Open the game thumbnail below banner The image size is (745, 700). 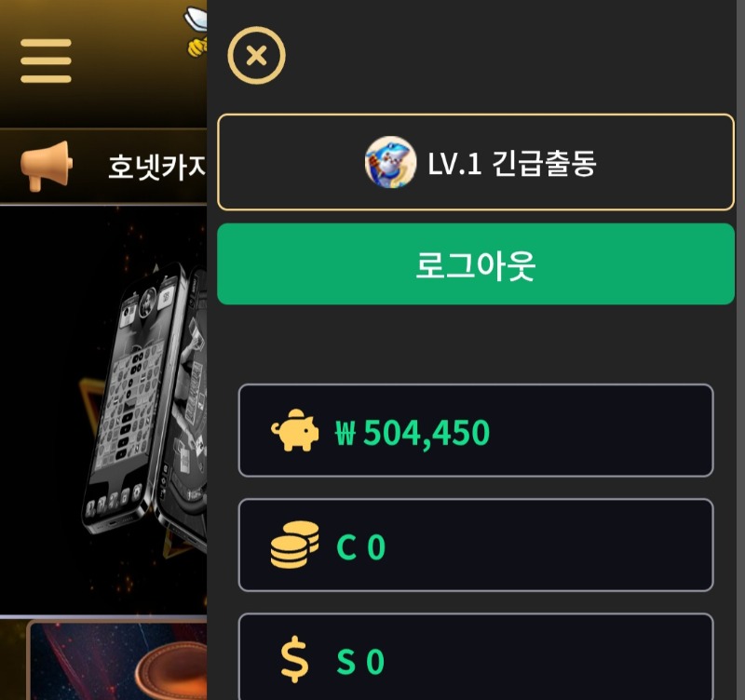click(118, 660)
